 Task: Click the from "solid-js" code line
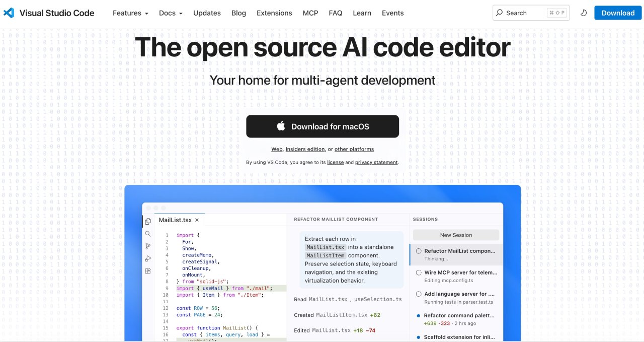[x=203, y=282]
